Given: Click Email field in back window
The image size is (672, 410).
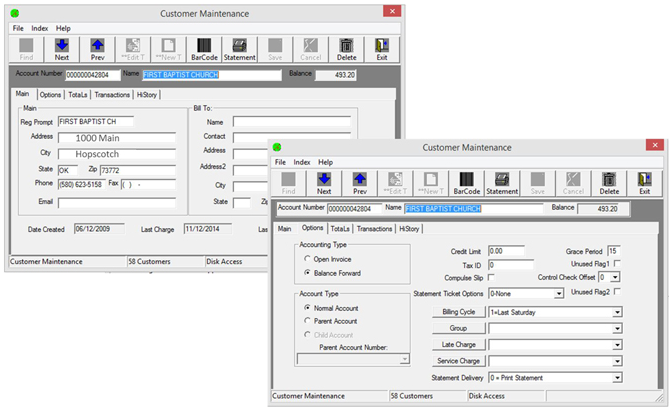Looking at the screenshot, I should (x=117, y=203).
